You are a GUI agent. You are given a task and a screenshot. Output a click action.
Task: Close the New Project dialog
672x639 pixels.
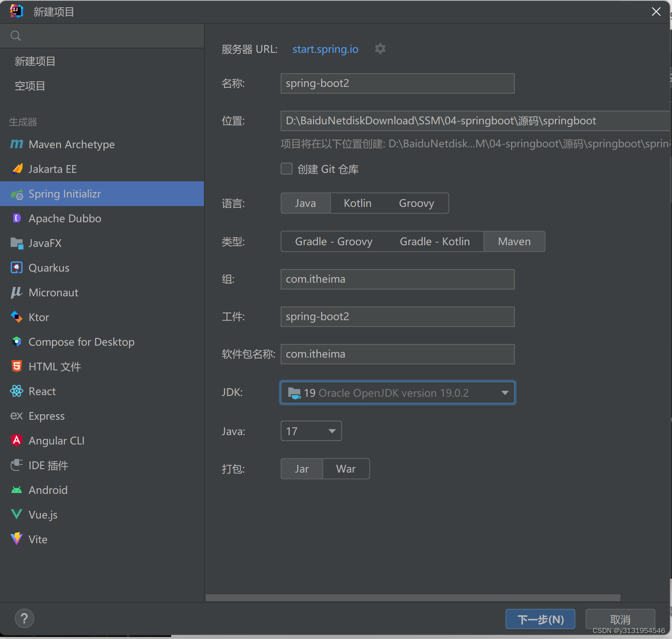coord(656,11)
